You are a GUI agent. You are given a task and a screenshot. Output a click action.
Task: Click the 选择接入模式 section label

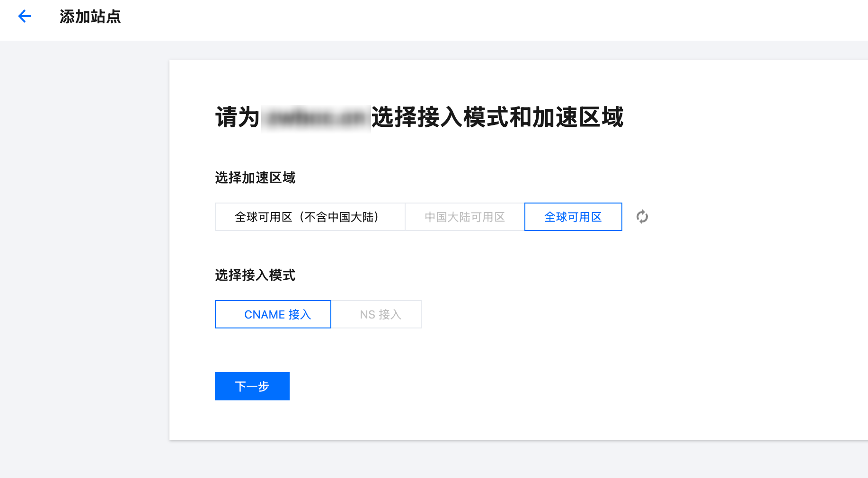[255, 275]
